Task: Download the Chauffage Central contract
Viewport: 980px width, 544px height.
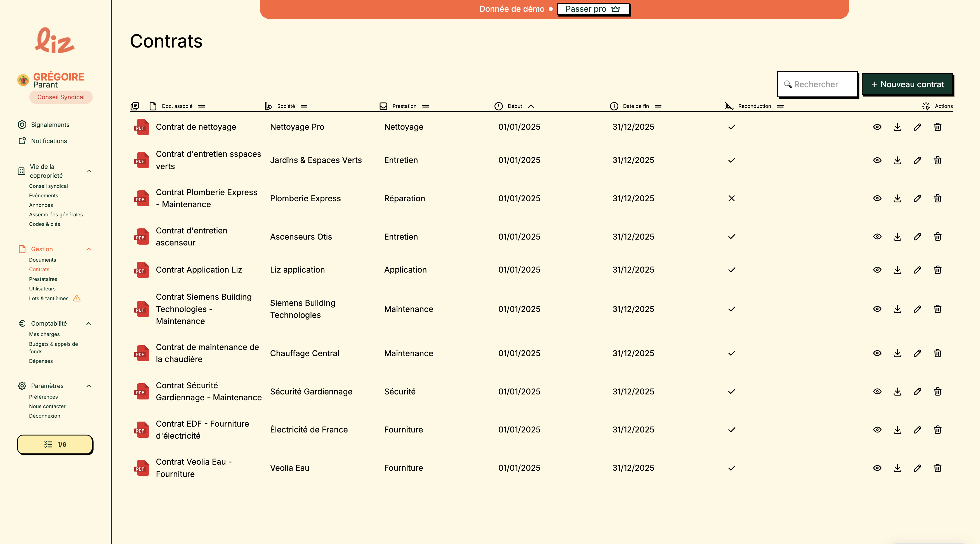Action: [897, 353]
